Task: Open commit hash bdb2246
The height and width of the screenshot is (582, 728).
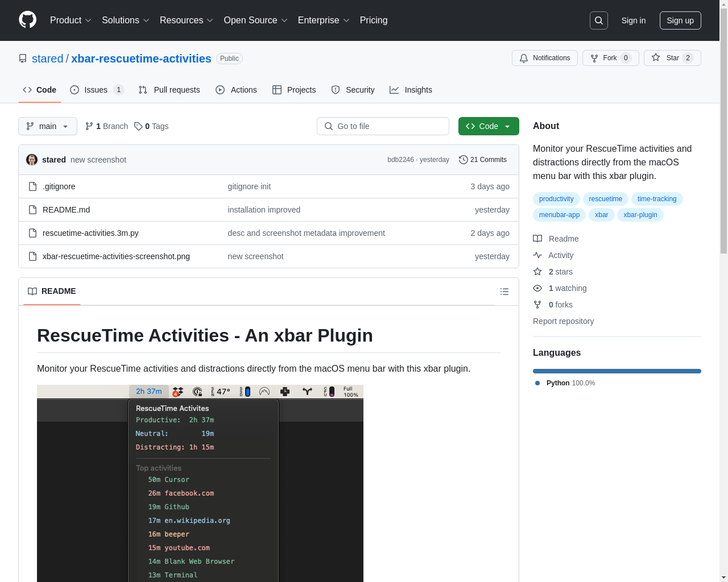Action: pos(400,160)
